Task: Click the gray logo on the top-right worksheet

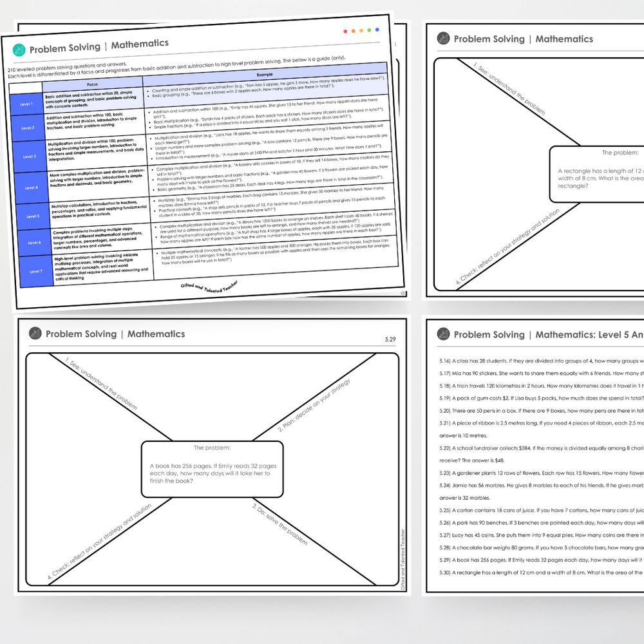Action: click(x=443, y=39)
